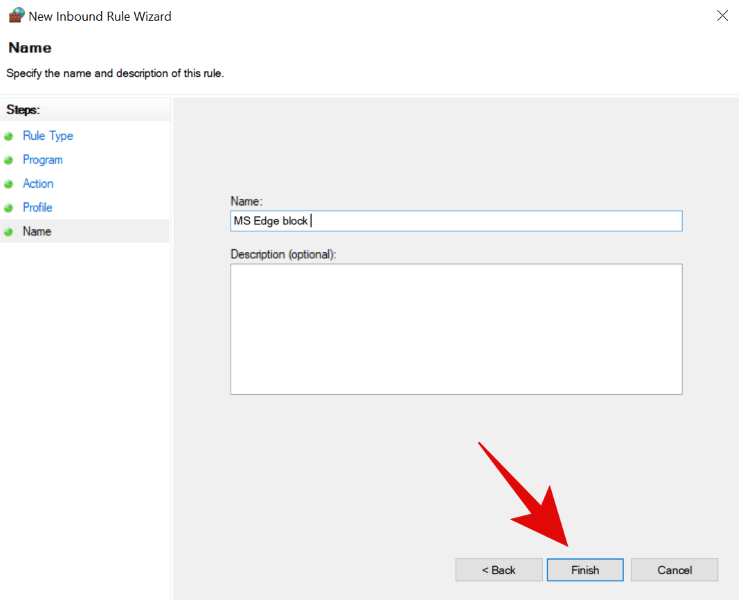Open the Rule Type step
This screenshot has height=600, width=739.
pos(48,136)
